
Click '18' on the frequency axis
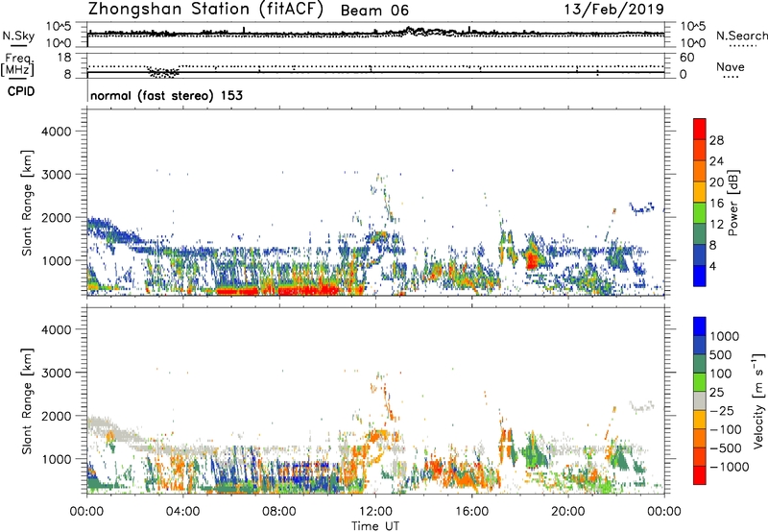64,58
